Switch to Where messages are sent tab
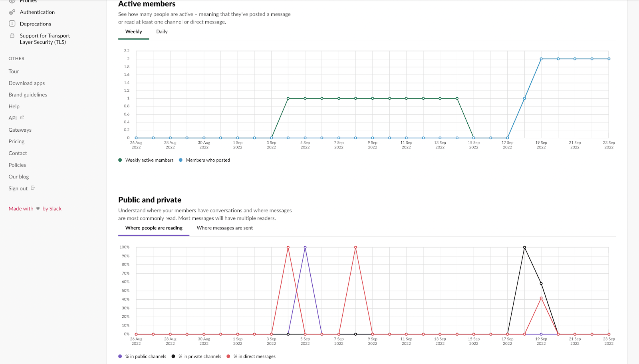639x364 pixels. 224,228
